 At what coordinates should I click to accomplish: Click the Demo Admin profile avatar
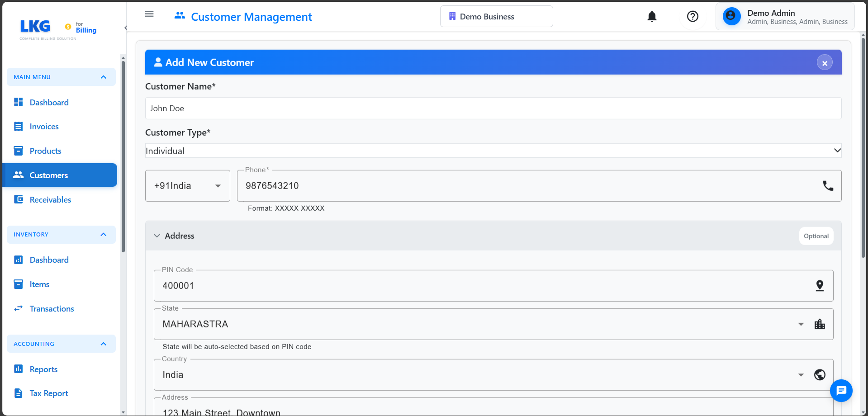click(x=731, y=16)
